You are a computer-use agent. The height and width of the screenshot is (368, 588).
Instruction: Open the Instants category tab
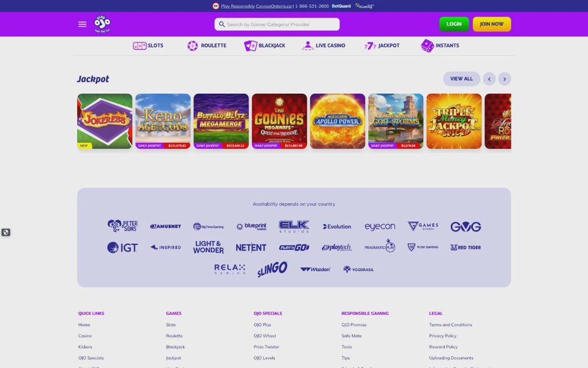coord(440,46)
